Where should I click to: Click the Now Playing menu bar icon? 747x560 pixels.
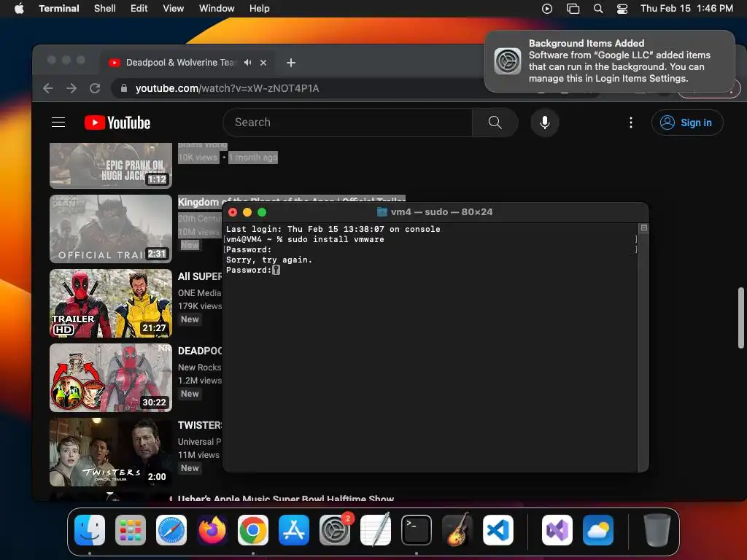[547, 9]
